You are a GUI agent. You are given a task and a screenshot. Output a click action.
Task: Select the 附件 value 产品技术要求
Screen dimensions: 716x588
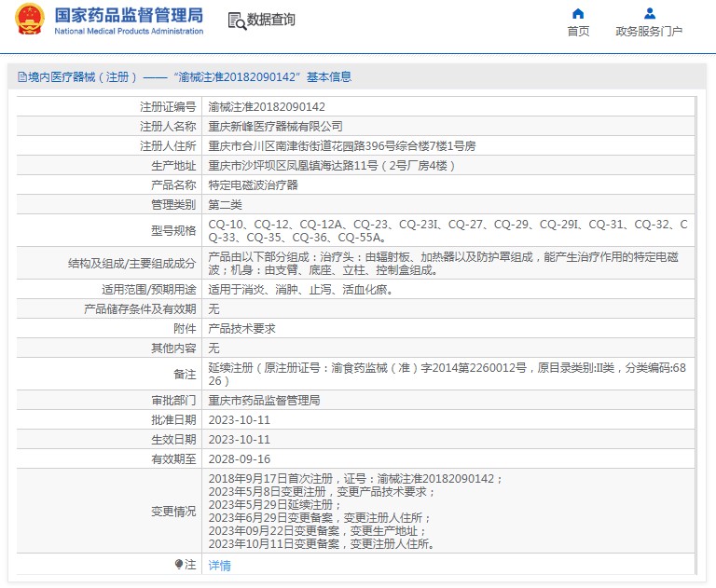(x=242, y=329)
